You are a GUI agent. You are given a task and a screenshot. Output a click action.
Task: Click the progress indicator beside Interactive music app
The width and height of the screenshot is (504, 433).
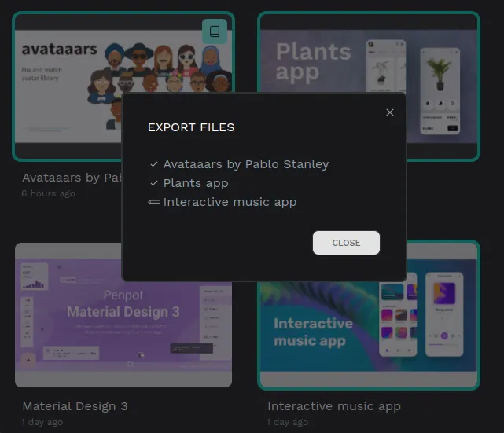point(154,202)
